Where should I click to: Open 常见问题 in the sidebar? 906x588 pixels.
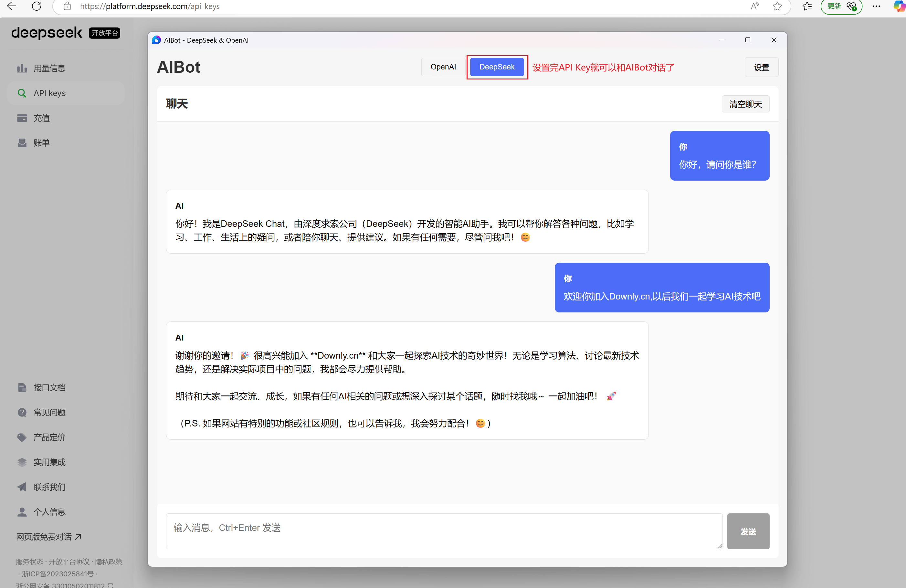66,412
